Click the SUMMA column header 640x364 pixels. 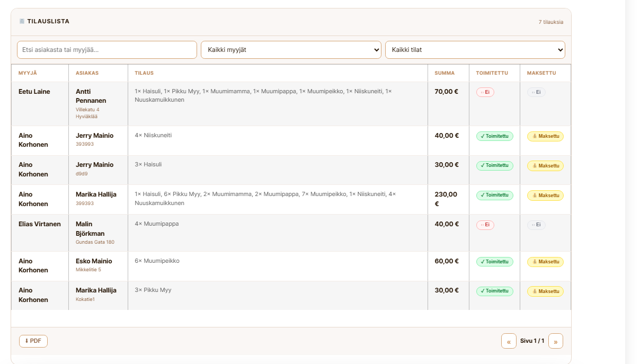[445, 73]
